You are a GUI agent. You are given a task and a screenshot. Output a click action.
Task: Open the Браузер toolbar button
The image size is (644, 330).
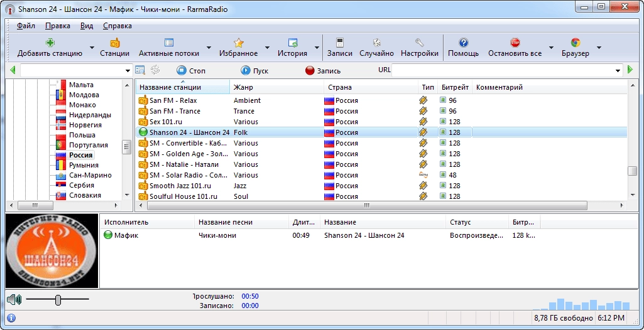(576, 48)
